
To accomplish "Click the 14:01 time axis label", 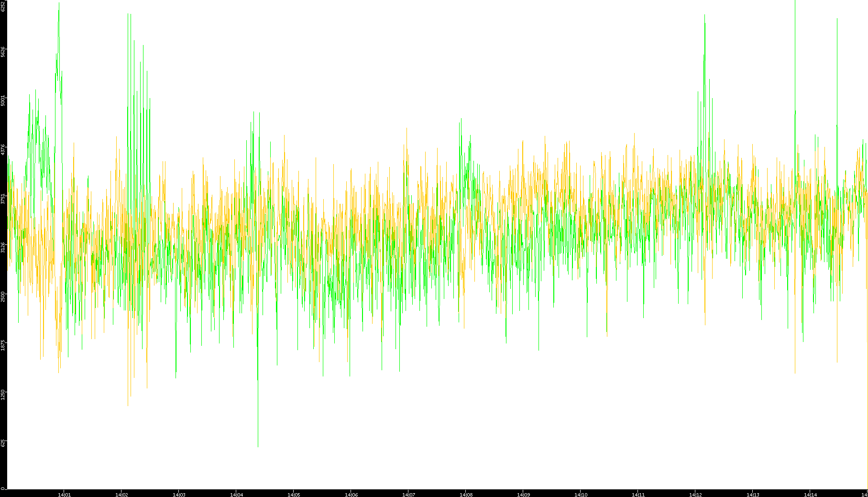I will 64,495.
